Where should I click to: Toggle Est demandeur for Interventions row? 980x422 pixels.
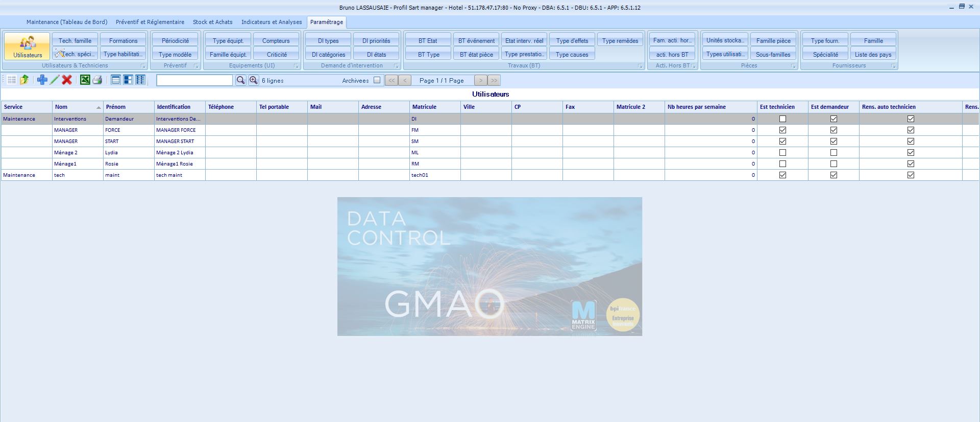coord(834,119)
